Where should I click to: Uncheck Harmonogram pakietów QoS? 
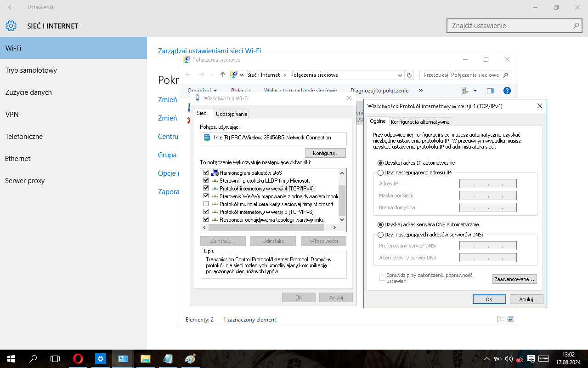206,173
